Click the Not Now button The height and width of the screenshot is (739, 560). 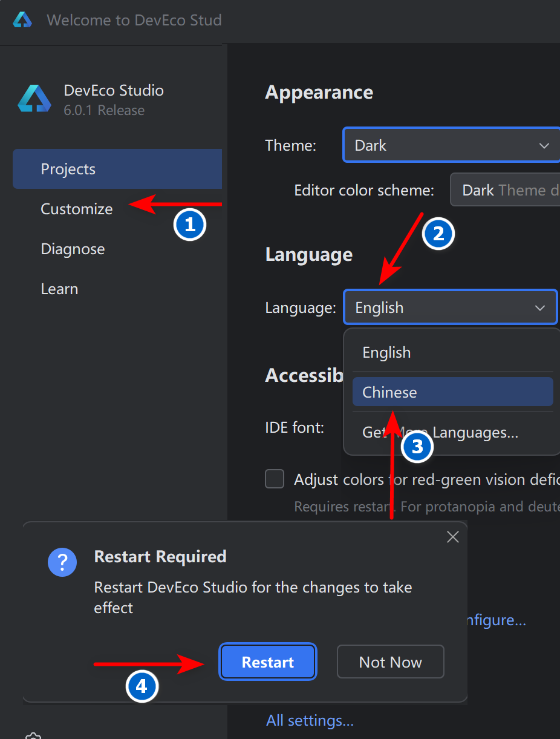[390, 662]
